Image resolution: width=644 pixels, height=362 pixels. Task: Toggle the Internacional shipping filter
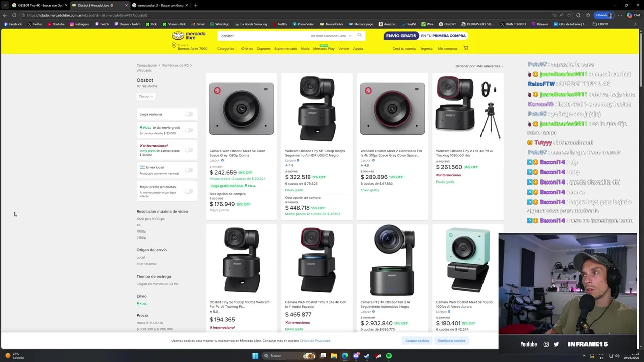click(x=188, y=150)
